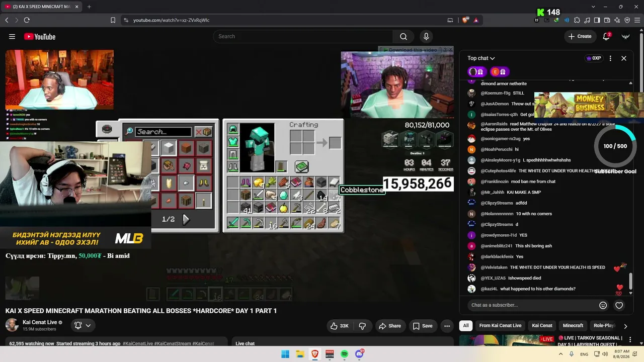The image size is (644, 362).
Task: Show hidden system tray icons
Action: [x=561, y=354]
